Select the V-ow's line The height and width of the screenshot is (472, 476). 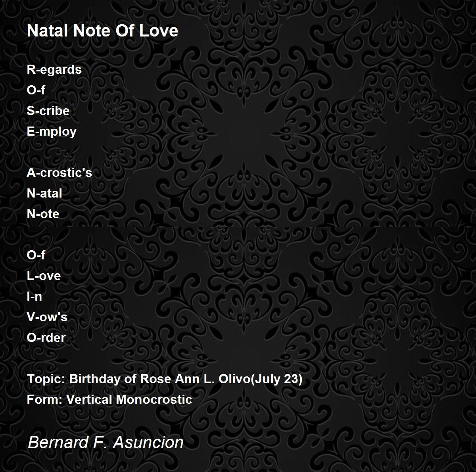tap(47, 317)
